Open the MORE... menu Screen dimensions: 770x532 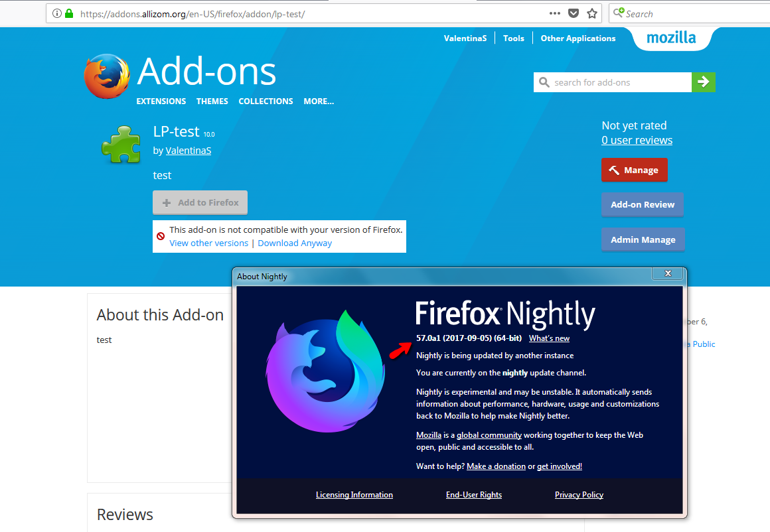pos(319,101)
